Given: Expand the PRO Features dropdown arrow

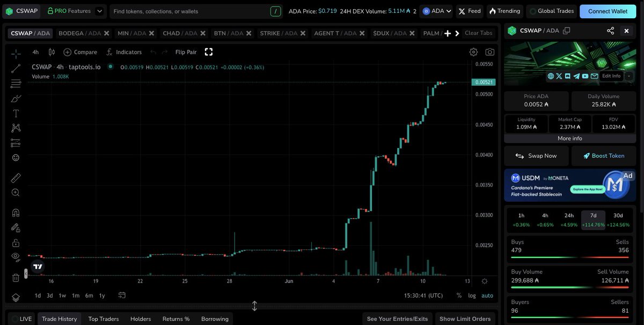Looking at the screenshot, I should pos(99,11).
